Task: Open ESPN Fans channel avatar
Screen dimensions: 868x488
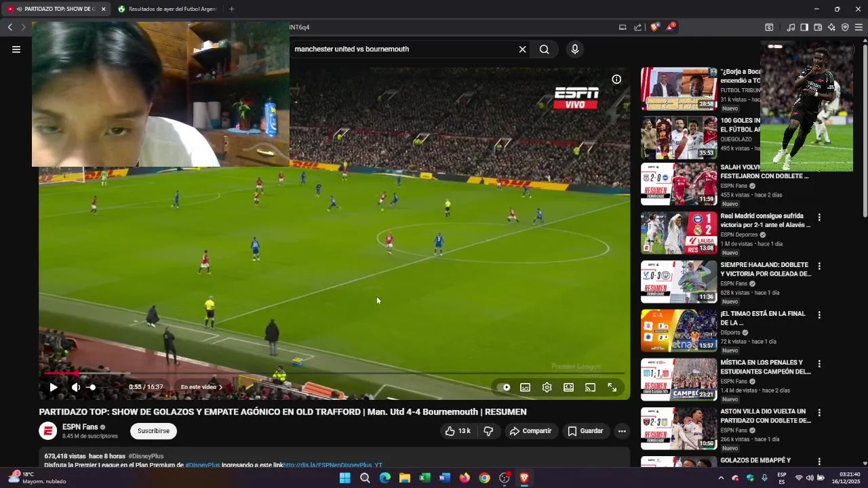Action: click(x=47, y=430)
